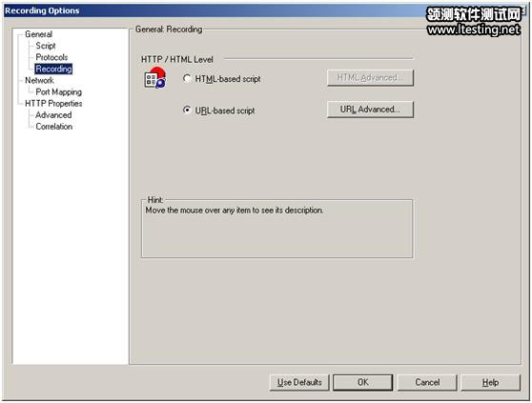The width and height of the screenshot is (532, 403).
Task: Click the HTTP/HTML Level recording icon
Action: [x=155, y=78]
